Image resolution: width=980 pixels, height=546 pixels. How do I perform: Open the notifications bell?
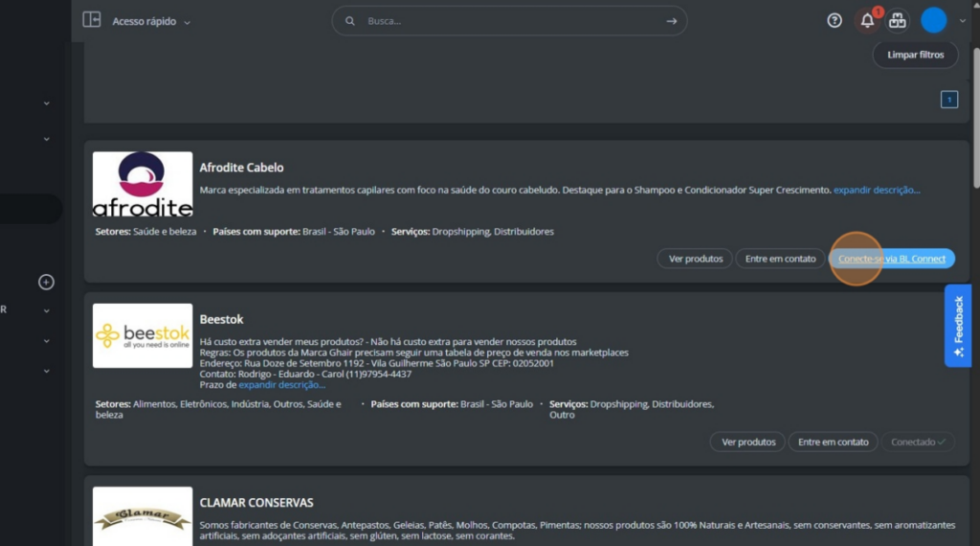coord(867,21)
